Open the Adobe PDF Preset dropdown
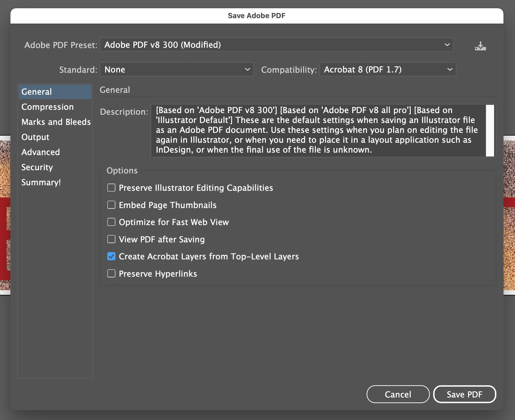Image resolution: width=515 pixels, height=420 pixels. [277, 45]
